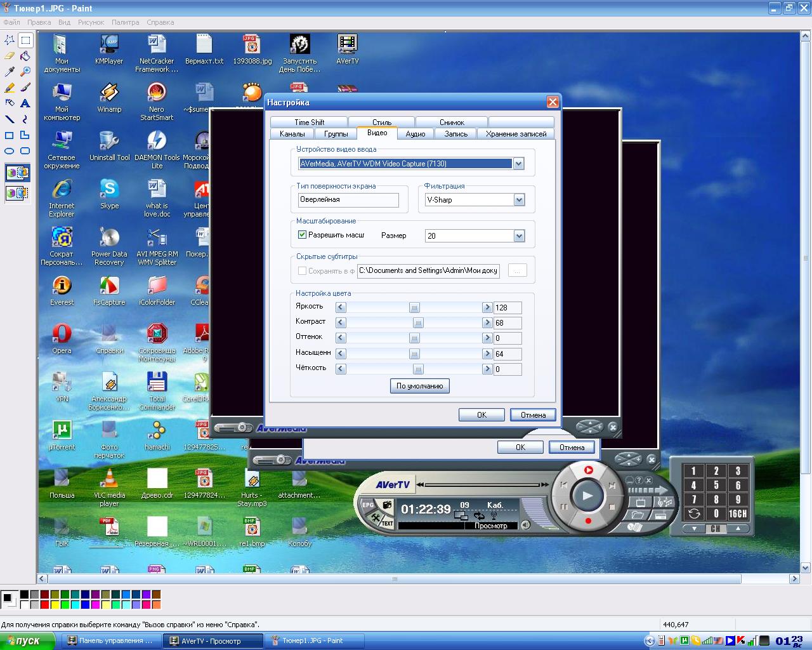Open the Фильтрация V-Sharp dropdown
The width and height of the screenshot is (812, 650).
pos(519,200)
